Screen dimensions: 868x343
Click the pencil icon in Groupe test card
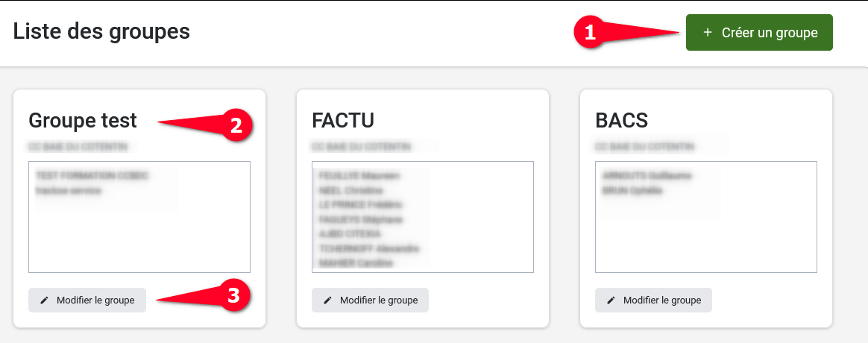click(44, 300)
